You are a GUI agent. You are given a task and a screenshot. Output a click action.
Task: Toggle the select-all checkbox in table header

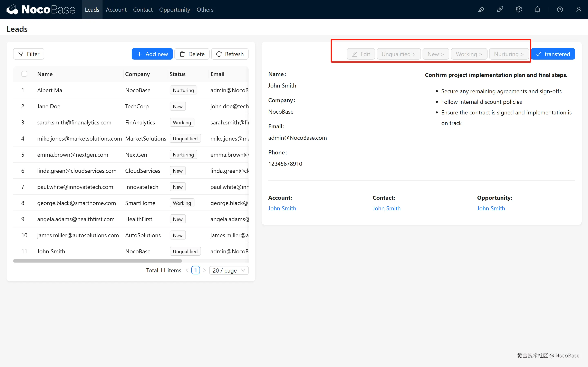coord(24,74)
